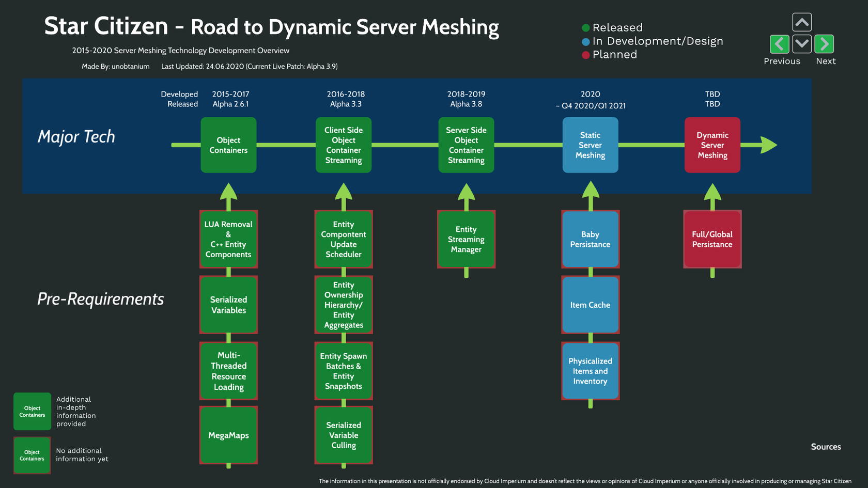Select the MegaMaps box
Image resolution: width=868 pixels, height=488 pixels.
click(x=228, y=435)
